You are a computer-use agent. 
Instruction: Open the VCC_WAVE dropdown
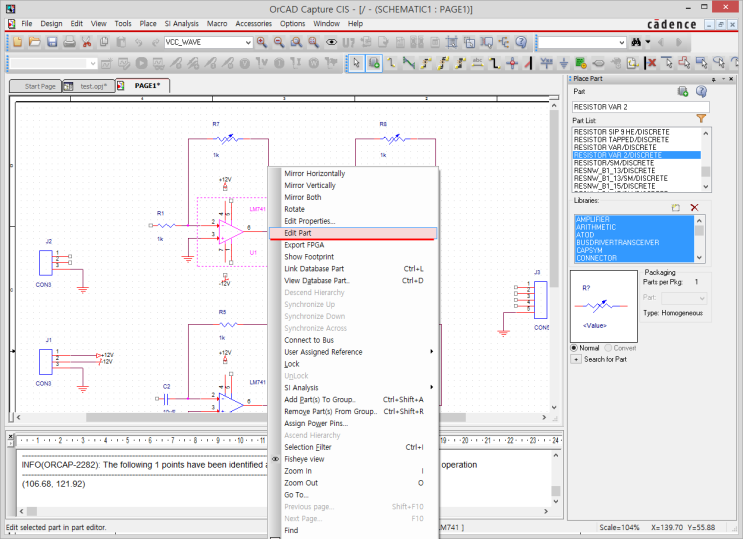point(247,42)
